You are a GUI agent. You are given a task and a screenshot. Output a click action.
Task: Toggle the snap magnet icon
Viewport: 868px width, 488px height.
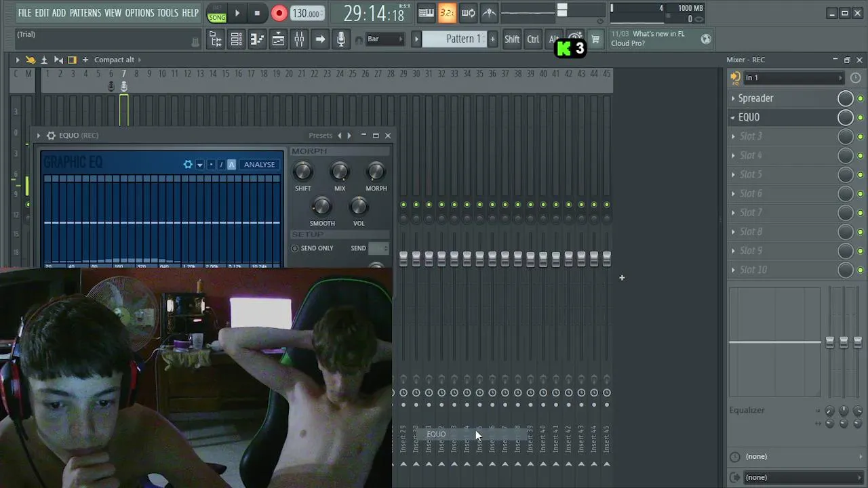pyautogui.click(x=359, y=39)
